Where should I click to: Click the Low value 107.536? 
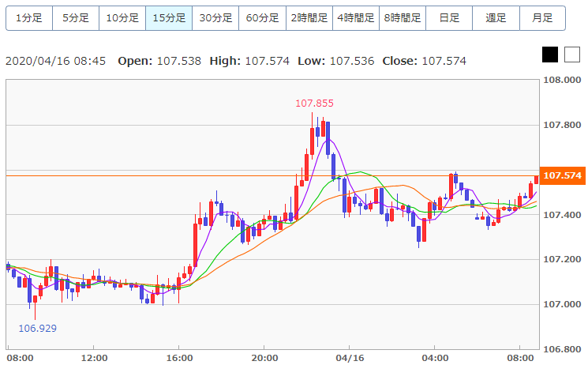click(352, 61)
